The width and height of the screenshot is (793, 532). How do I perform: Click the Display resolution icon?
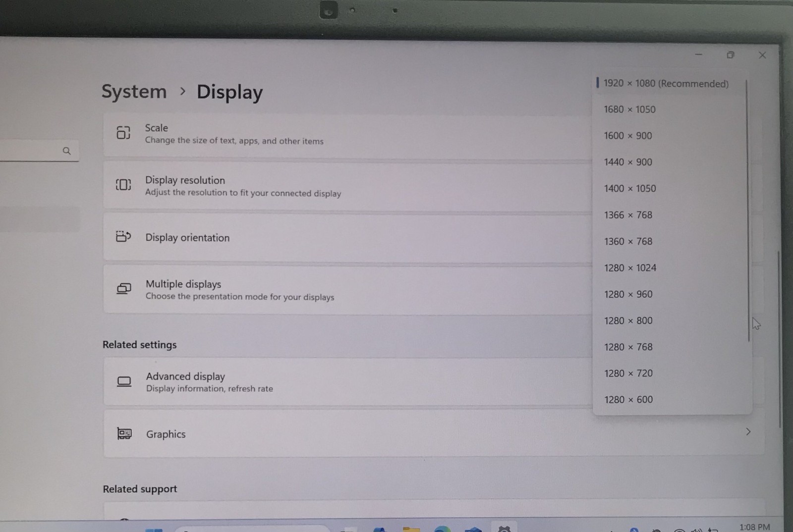coord(123,185)
